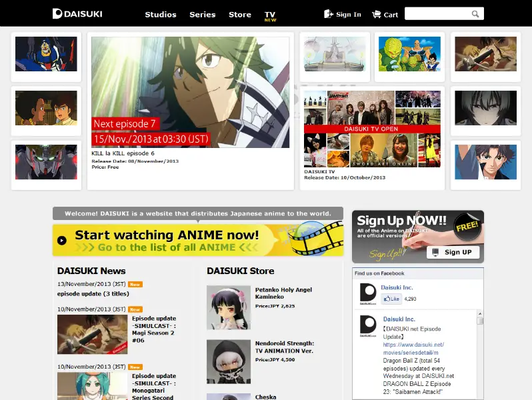The image size is (532, 400).
Task: Open the top-right Magi fight thumbnail
Action: 485,54
